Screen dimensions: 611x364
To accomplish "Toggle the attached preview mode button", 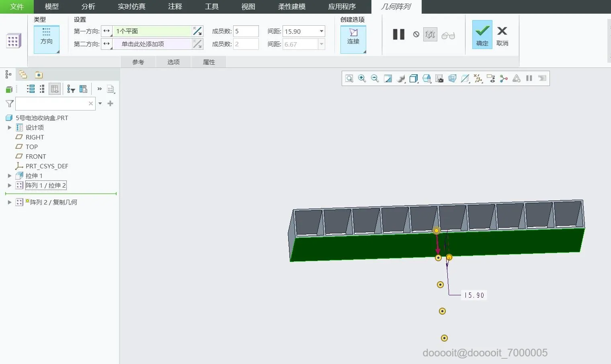I will [430, 35].
